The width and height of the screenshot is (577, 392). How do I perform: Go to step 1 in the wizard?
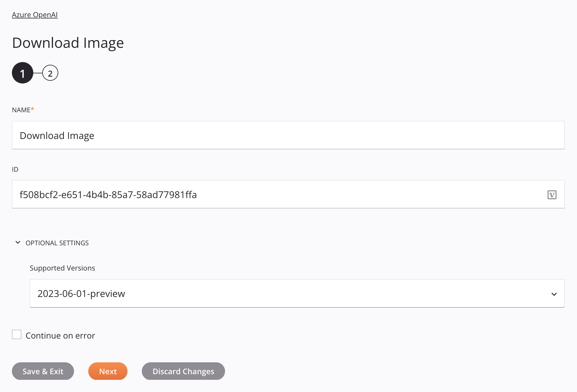point(23,73)
